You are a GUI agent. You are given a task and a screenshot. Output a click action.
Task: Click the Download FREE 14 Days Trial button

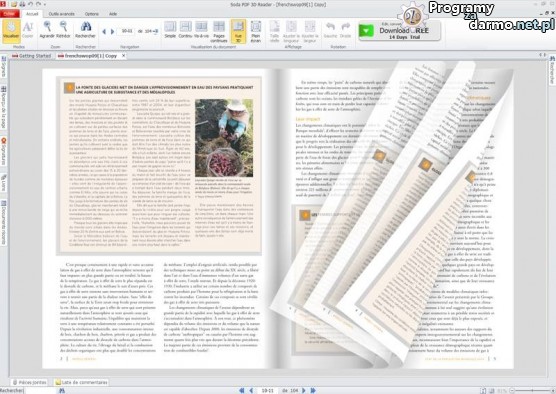click(x=400, y=31)
